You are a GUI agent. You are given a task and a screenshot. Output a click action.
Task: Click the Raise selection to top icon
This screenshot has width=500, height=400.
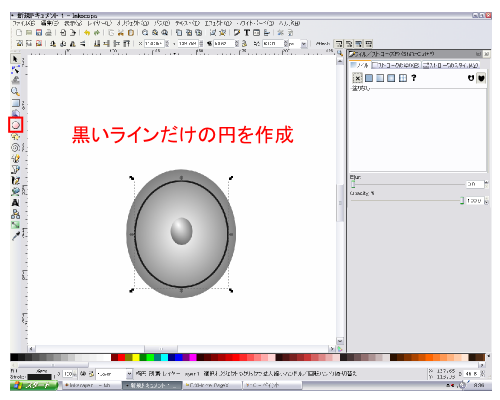tap(126, 43)
